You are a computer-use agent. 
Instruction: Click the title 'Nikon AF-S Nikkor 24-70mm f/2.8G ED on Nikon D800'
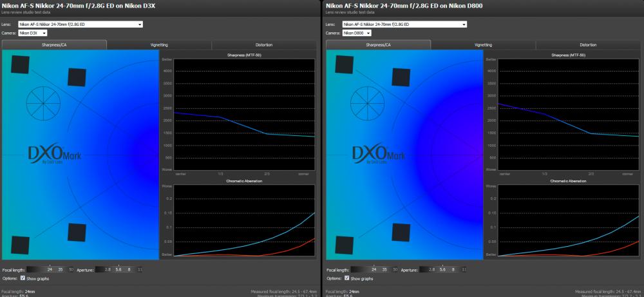click(404, 6)
